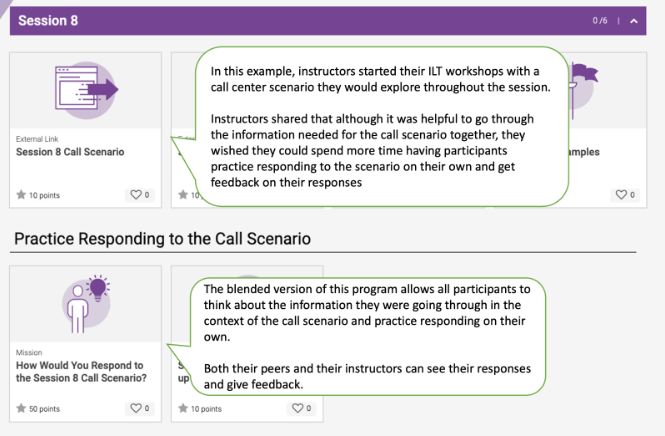Screen dimensions: 665x436
Task: Click the top callout about ILT workshops
Action: (x=380, y=125)
